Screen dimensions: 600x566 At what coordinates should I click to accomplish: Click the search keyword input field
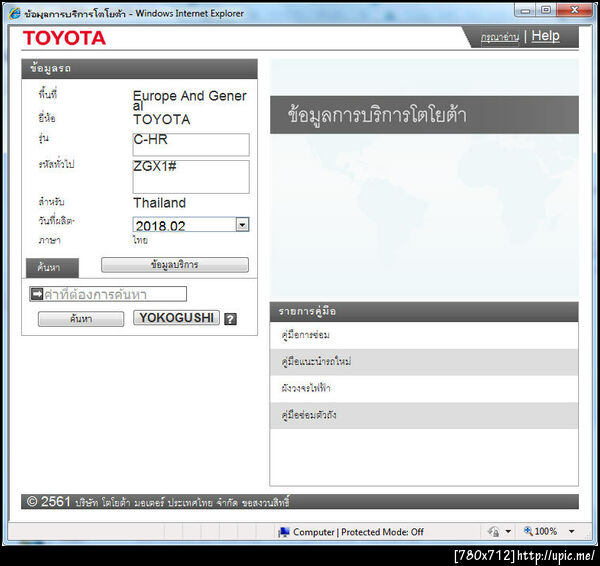108,294
